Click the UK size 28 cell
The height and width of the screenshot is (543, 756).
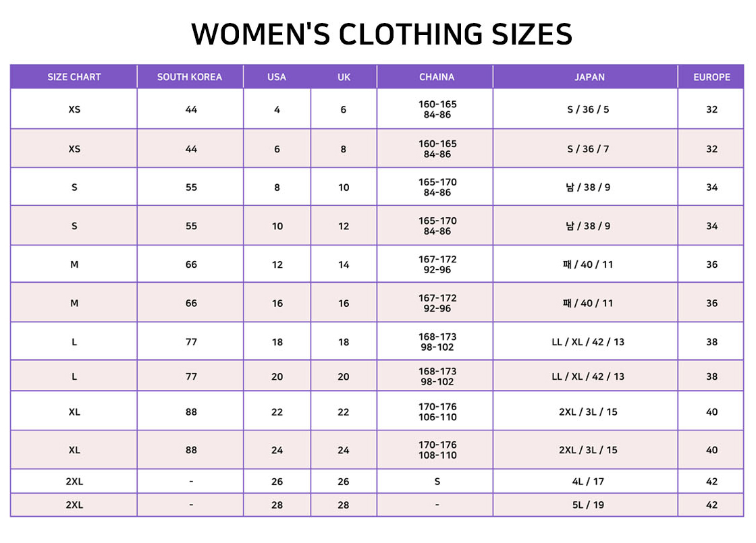(344, 505)
